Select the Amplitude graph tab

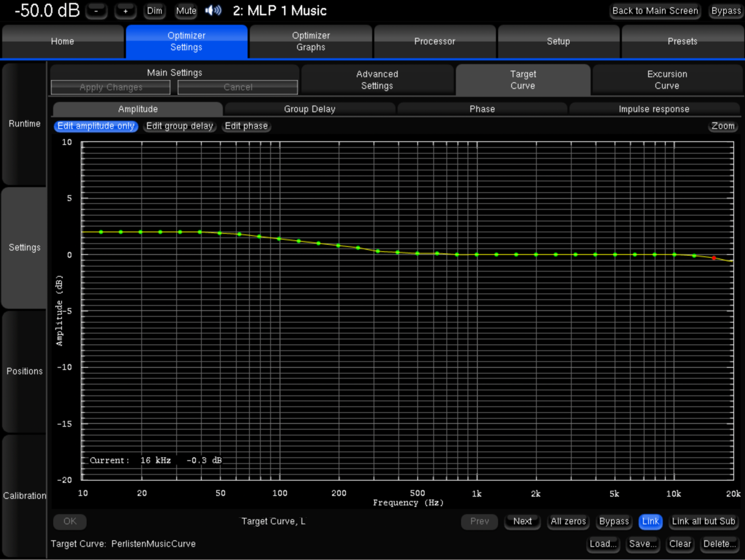(138, 109)
